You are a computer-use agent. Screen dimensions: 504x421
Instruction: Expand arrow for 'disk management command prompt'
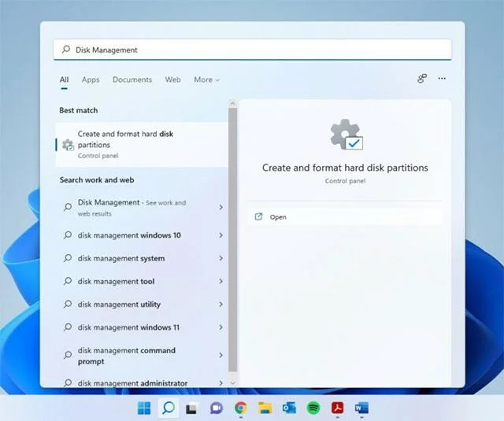click(220, 355)
